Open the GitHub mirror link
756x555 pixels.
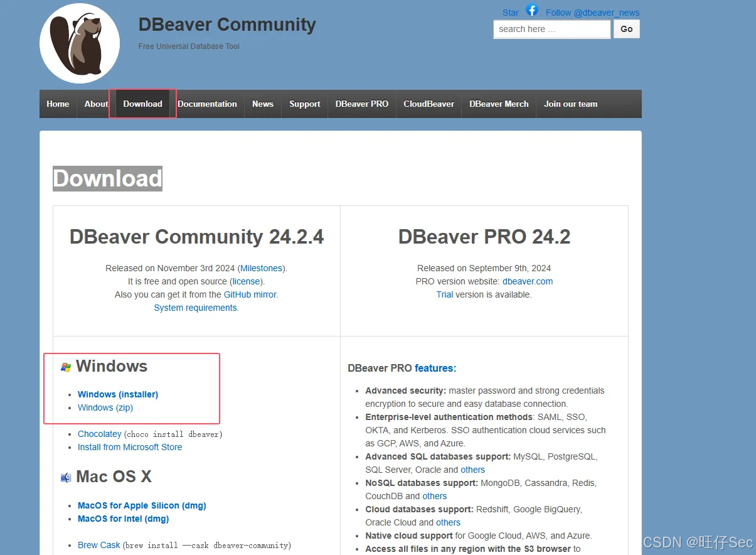pyautogui.click(x=250, y=294)
